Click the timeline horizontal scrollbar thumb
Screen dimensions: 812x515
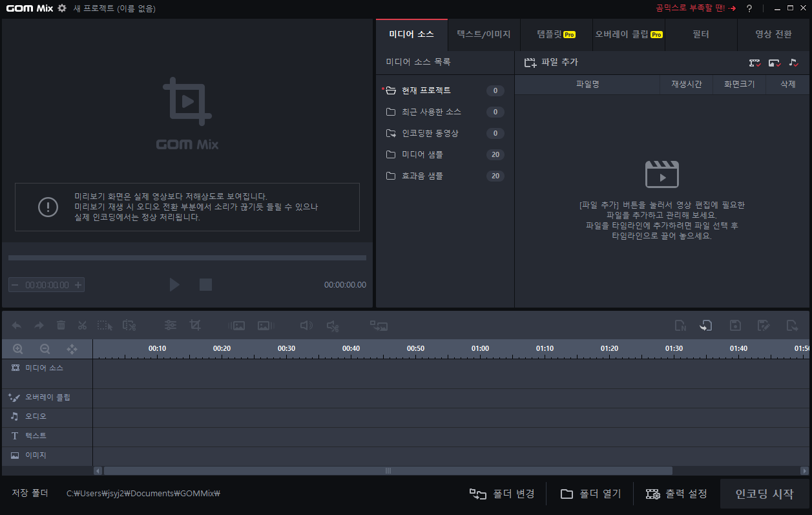(388, 471)
